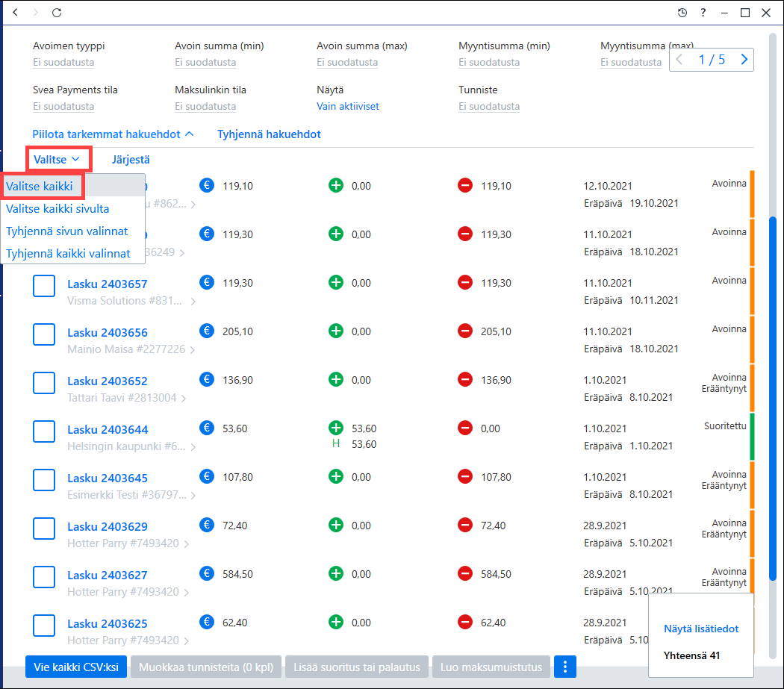Viewport: 784px width, 689px height.
Task: Click the red minus icon for Lasku 2403657
Action: pos(465,282)
